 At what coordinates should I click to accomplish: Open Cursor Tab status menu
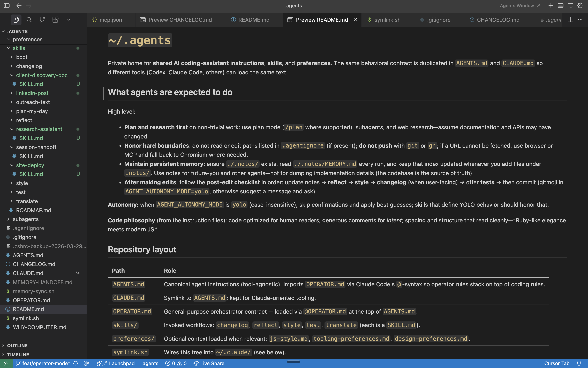point(557,363)
